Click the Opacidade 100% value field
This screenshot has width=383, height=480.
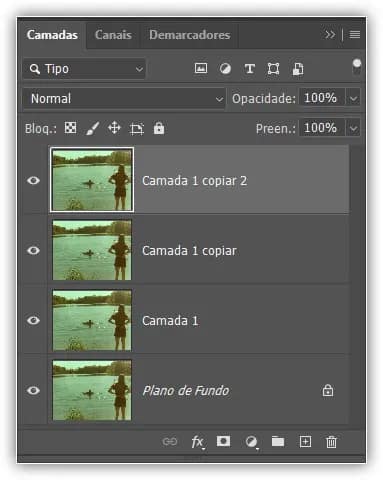(x=322, y=98)
